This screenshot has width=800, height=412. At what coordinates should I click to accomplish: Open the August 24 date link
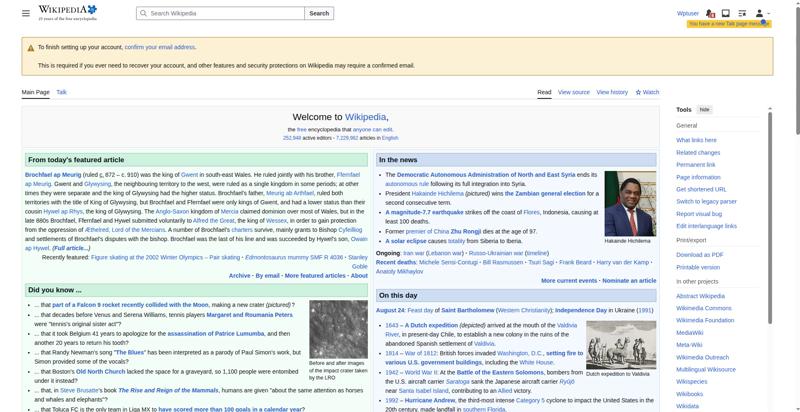coord(390,310)
